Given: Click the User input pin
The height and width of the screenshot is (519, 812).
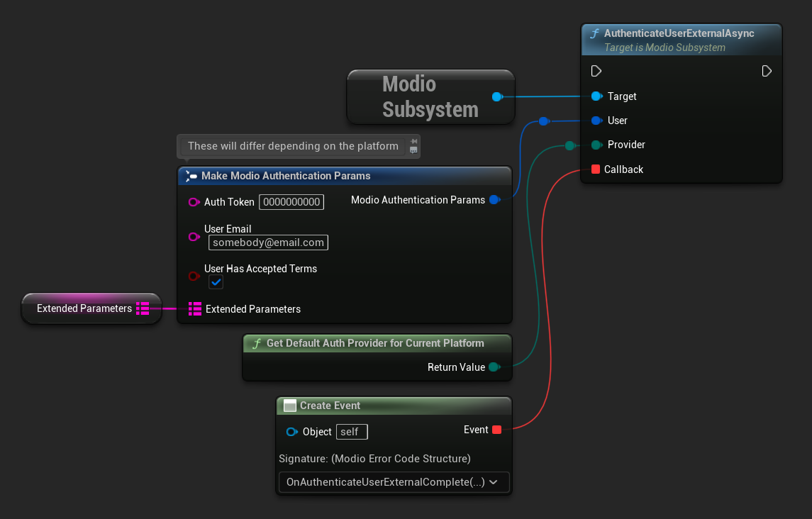Looking at the screenshot, I should tap(596, 121).
